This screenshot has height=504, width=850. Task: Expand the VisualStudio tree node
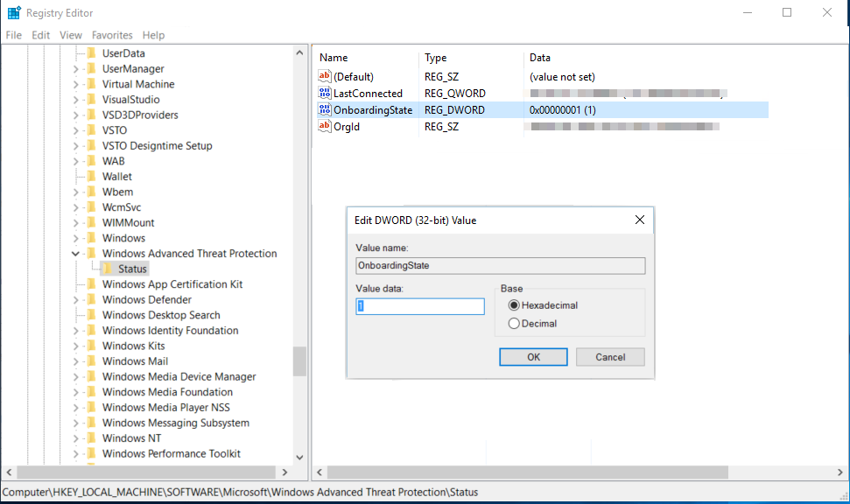pos(77,100)
